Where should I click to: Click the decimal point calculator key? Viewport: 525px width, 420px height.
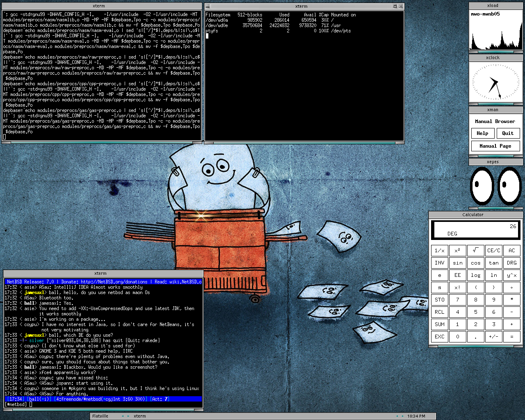475,336
